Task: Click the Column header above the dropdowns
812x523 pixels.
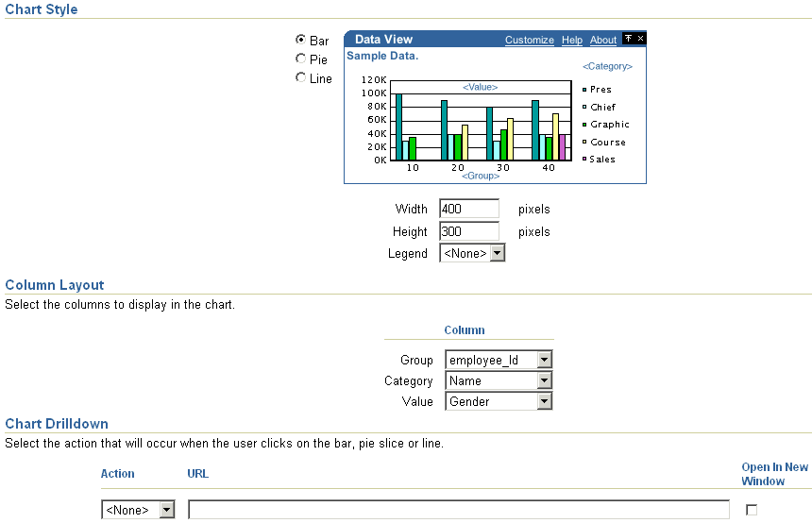Action: (465, 329)
